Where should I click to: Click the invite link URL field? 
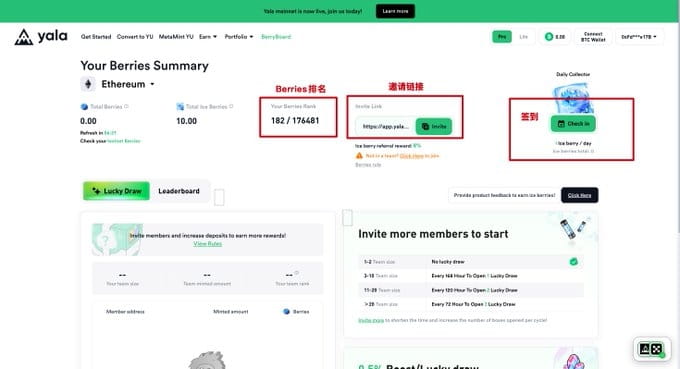[x=386, y=126]
